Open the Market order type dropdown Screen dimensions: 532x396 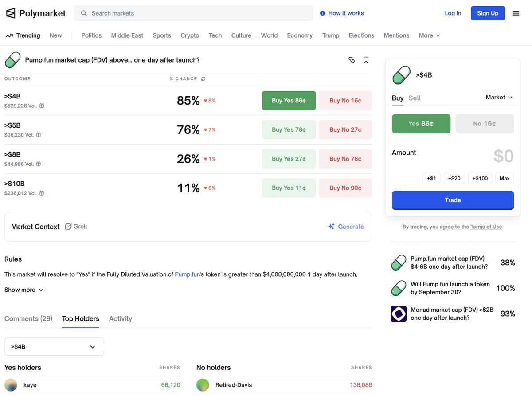[x=499, y=98]
